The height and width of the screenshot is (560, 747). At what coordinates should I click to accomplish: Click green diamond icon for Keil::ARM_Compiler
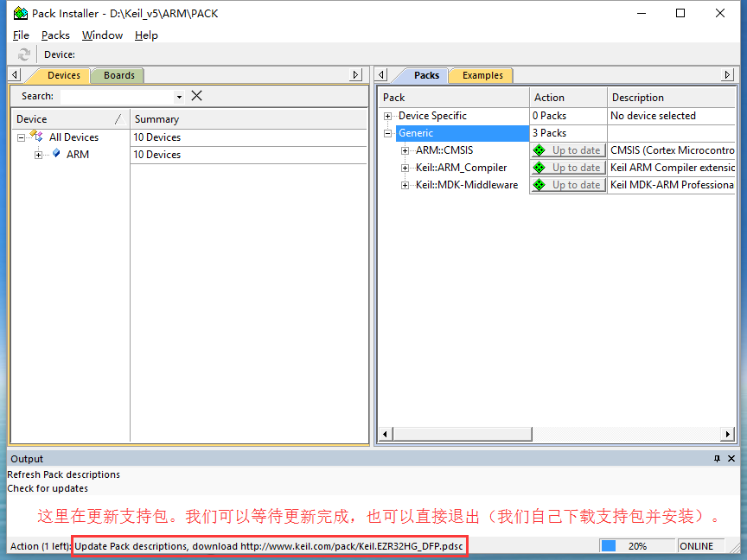point(539,168)
